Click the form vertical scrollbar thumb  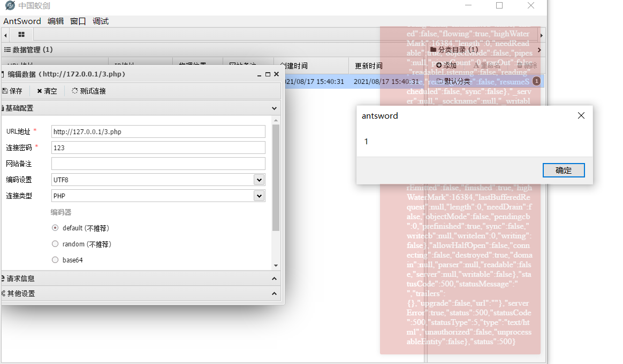point(276,177)
